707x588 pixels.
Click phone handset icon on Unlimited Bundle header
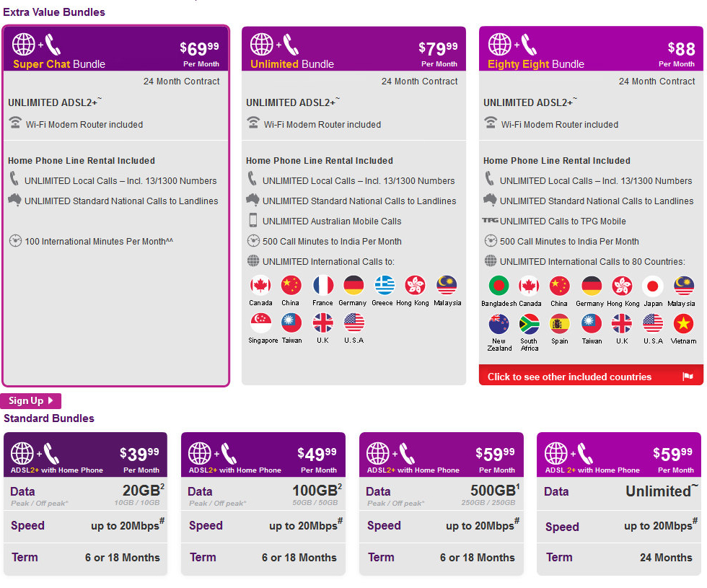click(291, 45)
